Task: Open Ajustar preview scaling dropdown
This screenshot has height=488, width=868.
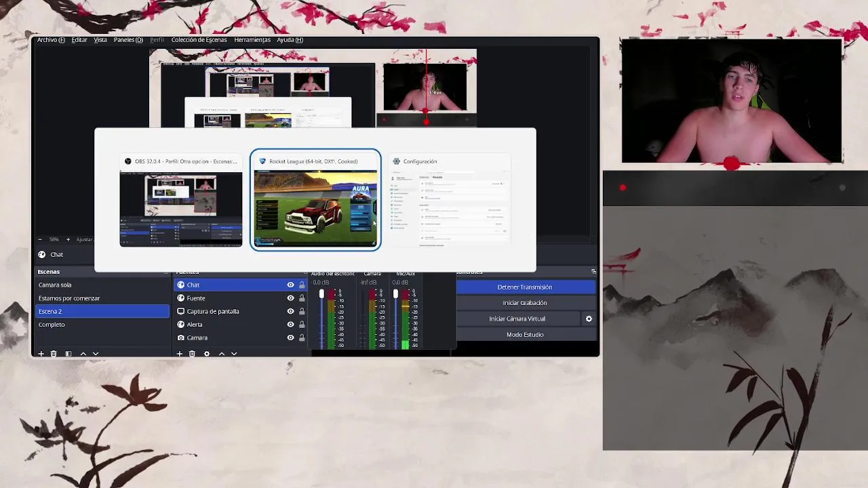Action: point(85,239)
